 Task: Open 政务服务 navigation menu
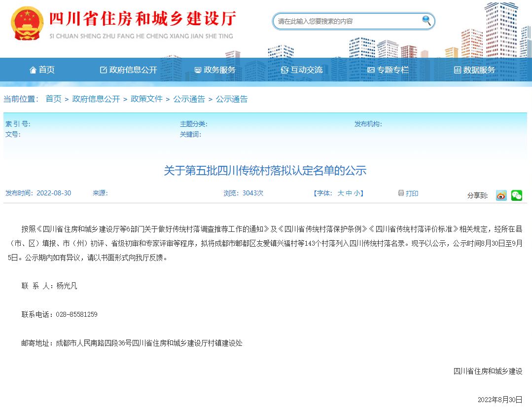(x=215, y=70)
